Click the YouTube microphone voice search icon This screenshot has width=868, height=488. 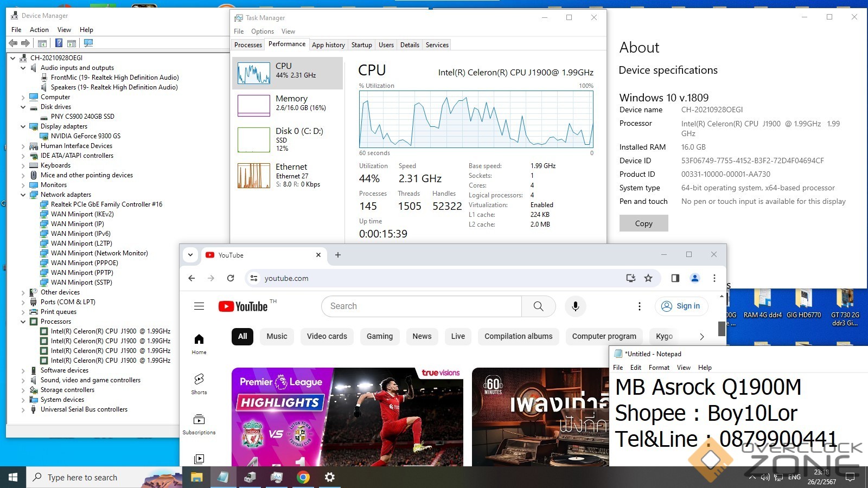point(575,306)
